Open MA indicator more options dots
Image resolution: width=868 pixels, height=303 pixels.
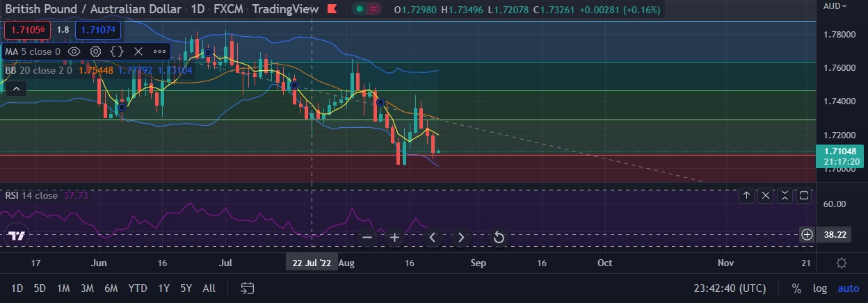160,51
